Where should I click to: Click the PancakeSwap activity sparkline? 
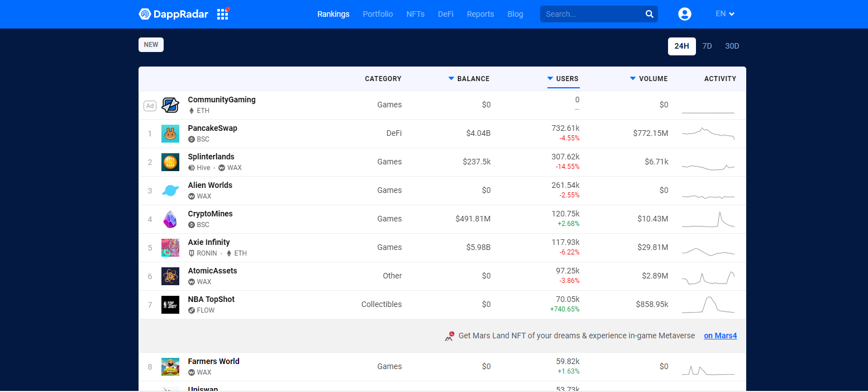click(708, 134)
